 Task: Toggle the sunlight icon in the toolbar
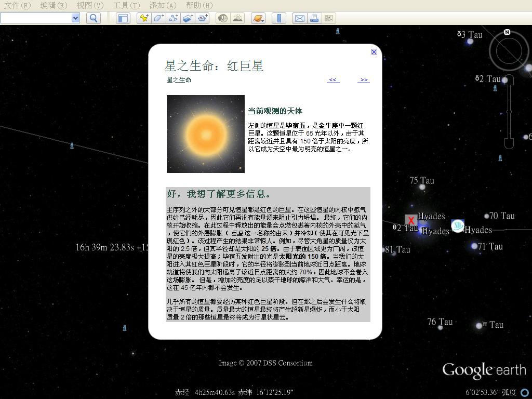click(237, 18)
